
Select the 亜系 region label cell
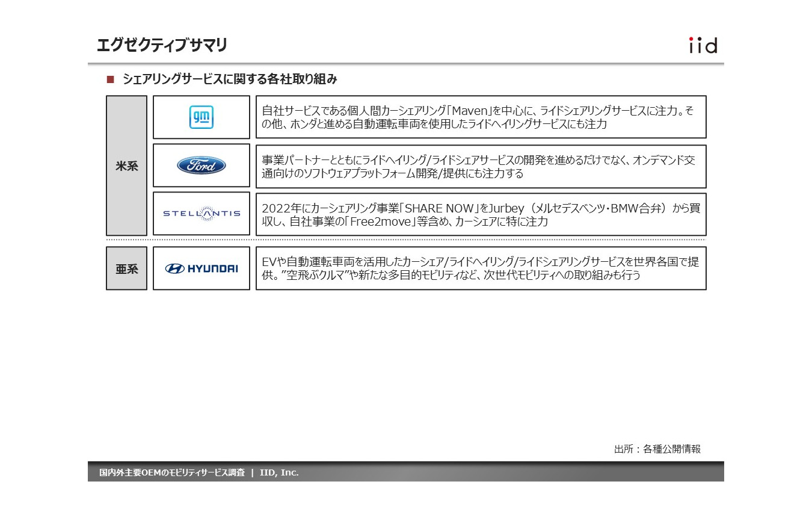tap(127, 268)
